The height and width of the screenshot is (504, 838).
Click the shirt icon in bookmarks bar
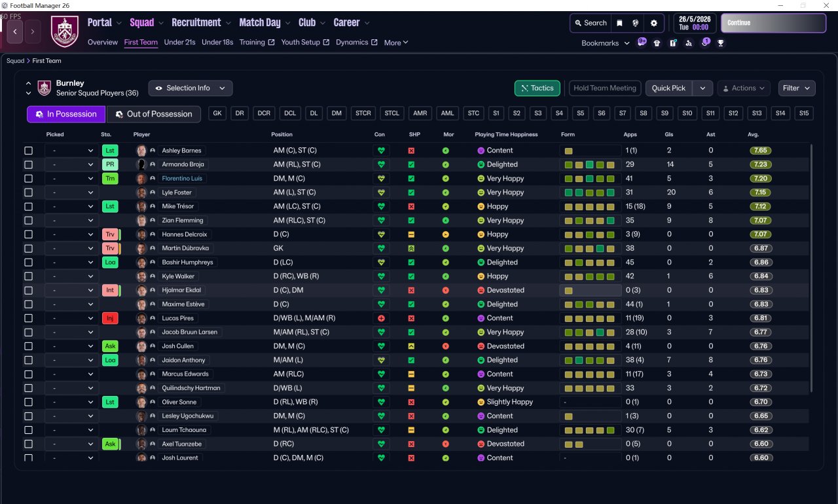coord(657,43)
